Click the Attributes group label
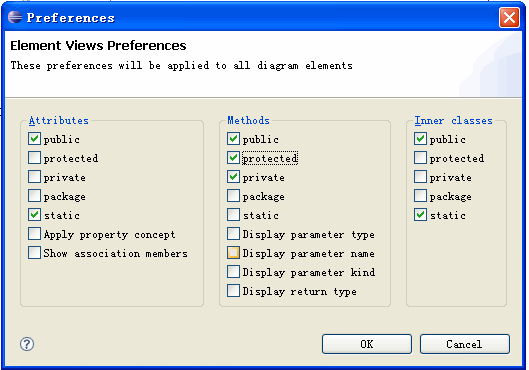The image size is (529, 370). tap(59, 120)
